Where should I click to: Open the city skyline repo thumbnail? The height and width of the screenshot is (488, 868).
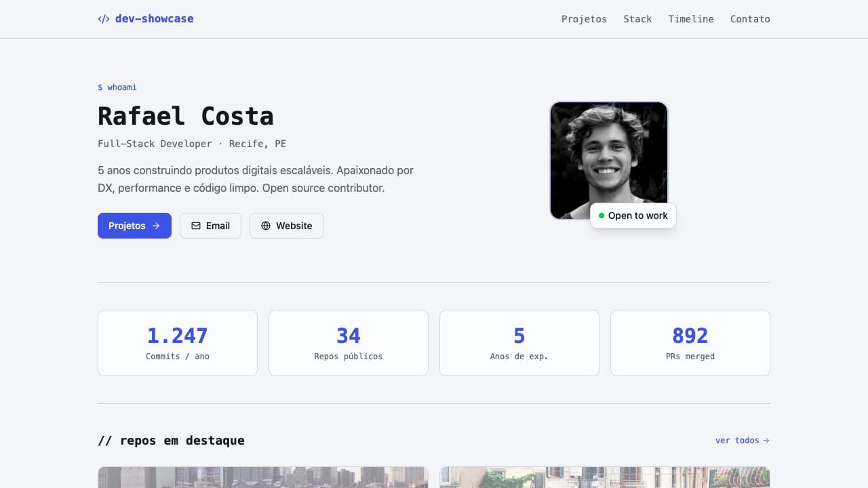pos(263,477)
